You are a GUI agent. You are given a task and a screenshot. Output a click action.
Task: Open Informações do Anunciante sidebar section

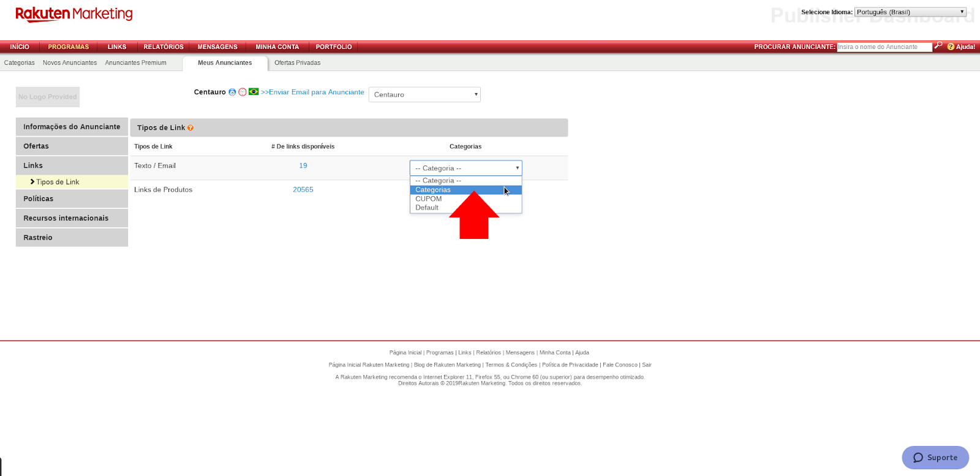[72, 127]
